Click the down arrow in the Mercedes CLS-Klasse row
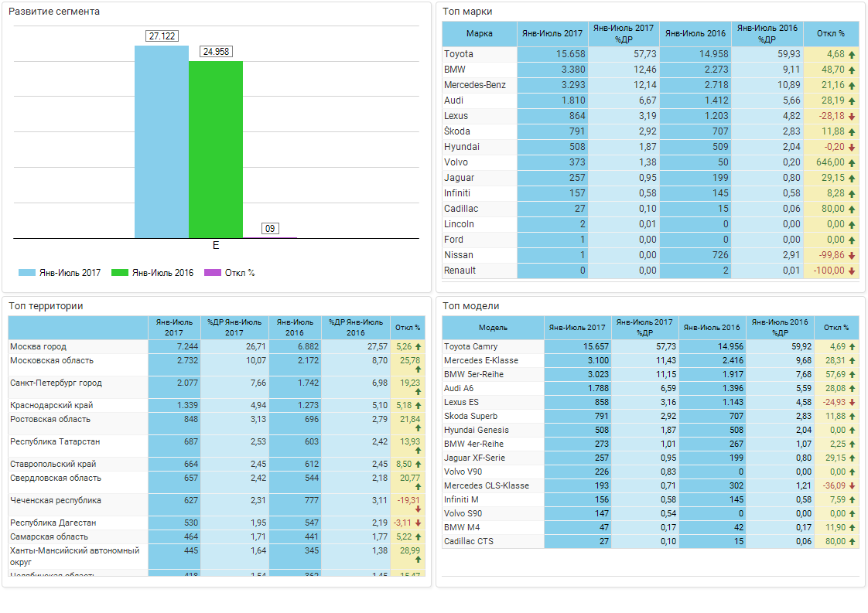868x613 pixels. [x=852, y=485]
